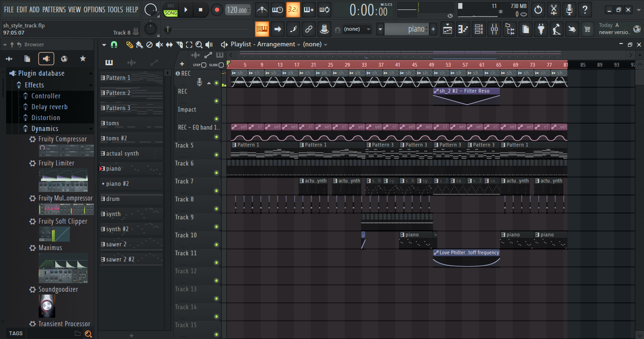Open the view playlist button
The width and height of the screenshot is (644, 339).
coord(448,29)
